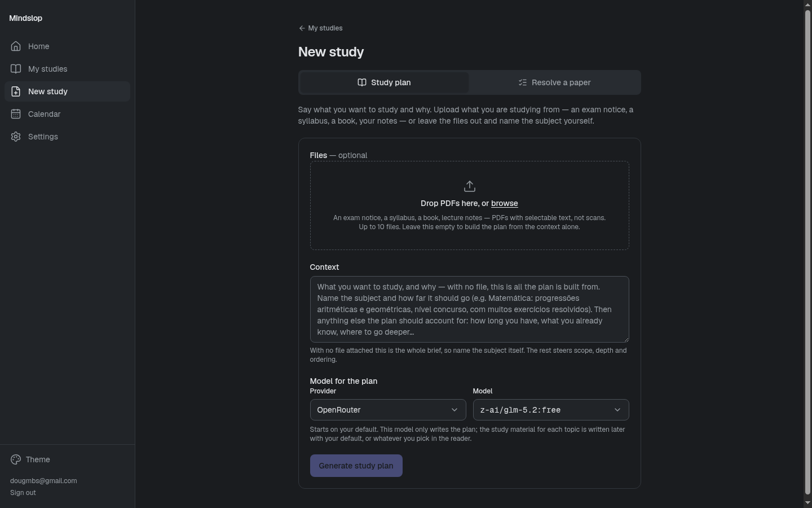Focus the Context text area
The width and height of the screenshot is (812, 508).
tap(470, 309)
